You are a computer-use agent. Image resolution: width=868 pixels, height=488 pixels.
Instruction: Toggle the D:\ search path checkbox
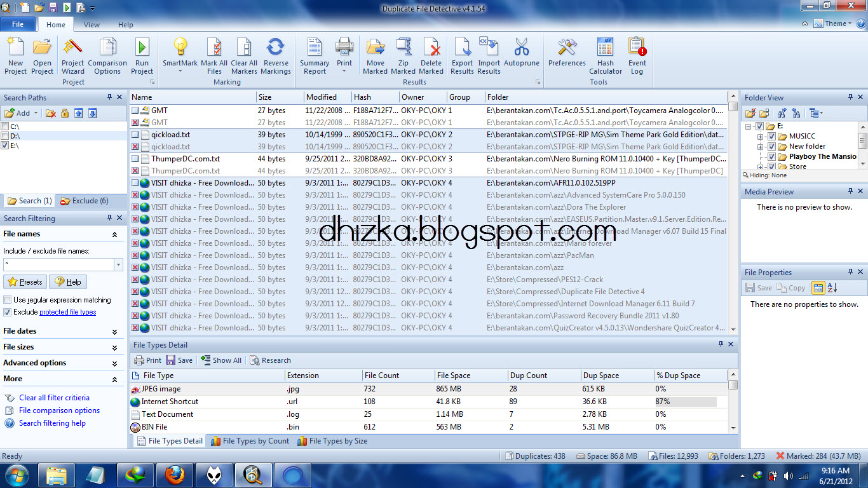pyautogui.click(x=5, y=136)
